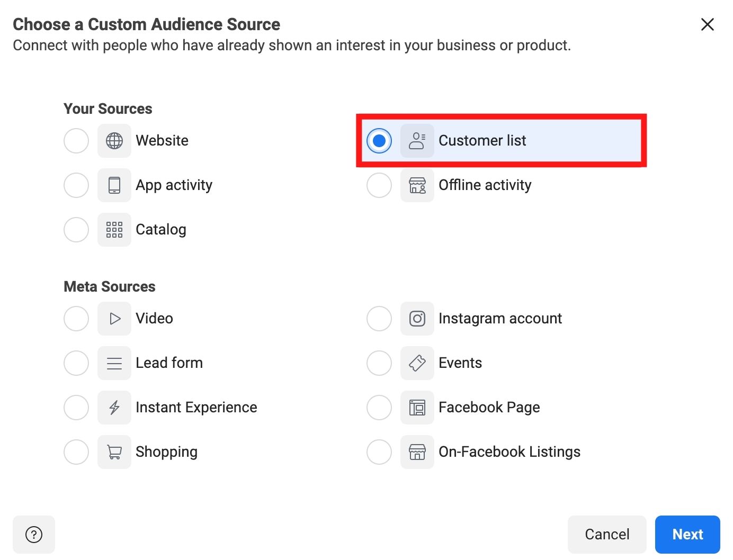Select the Offline activity radio button
The image size is (733, 560).
coord(379,185)
